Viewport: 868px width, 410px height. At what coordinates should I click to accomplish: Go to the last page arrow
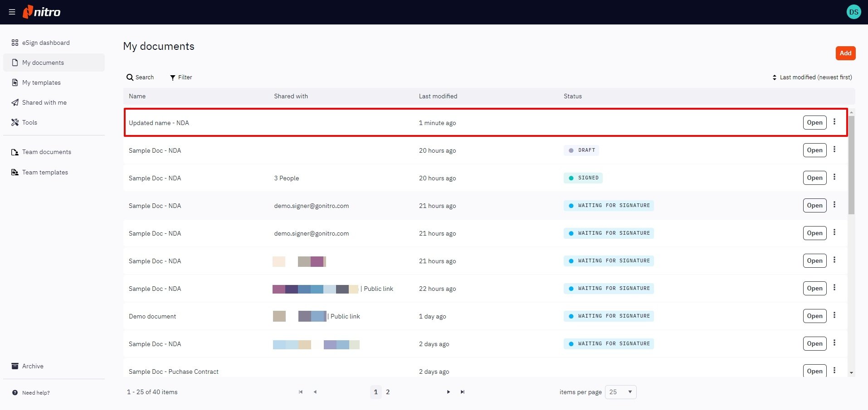pyautogui.click(x=462, y=392)
